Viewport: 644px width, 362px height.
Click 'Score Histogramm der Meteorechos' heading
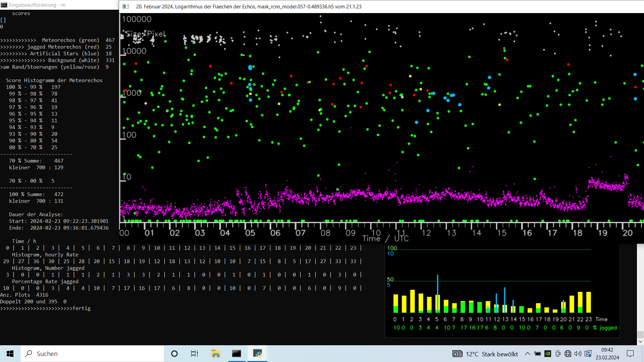click(54, 80)
